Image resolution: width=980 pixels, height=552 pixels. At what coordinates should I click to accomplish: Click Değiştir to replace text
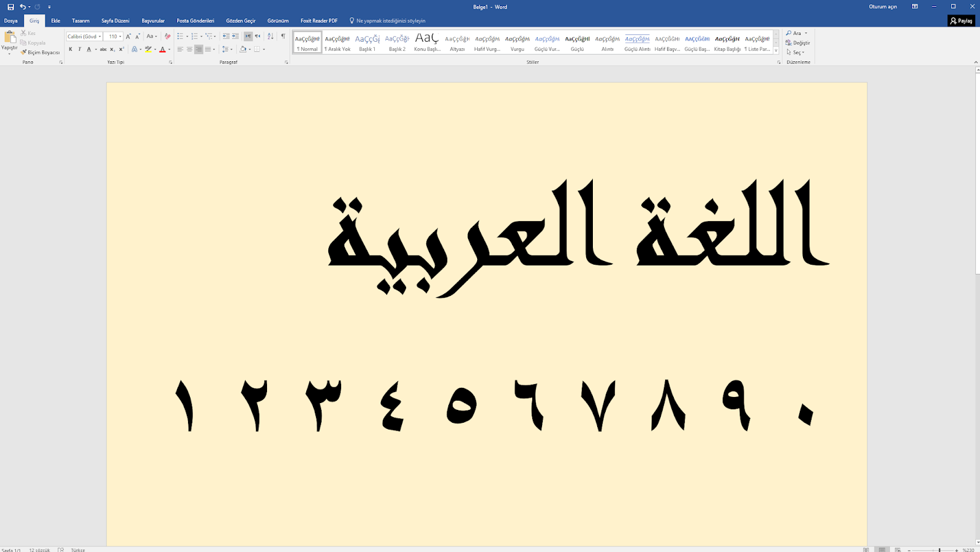coord(796,43)
